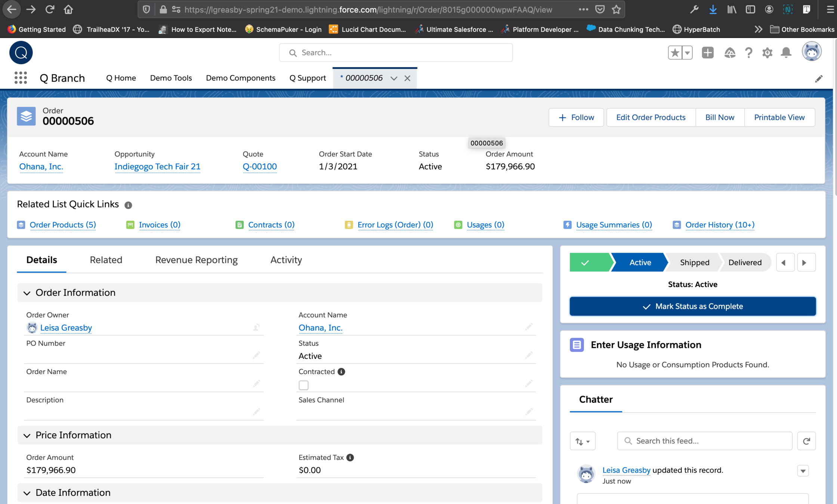Add page to favorites star
The height and width of the screenshot is (504, 837).
pyautogui.click(x=675, y=53)
